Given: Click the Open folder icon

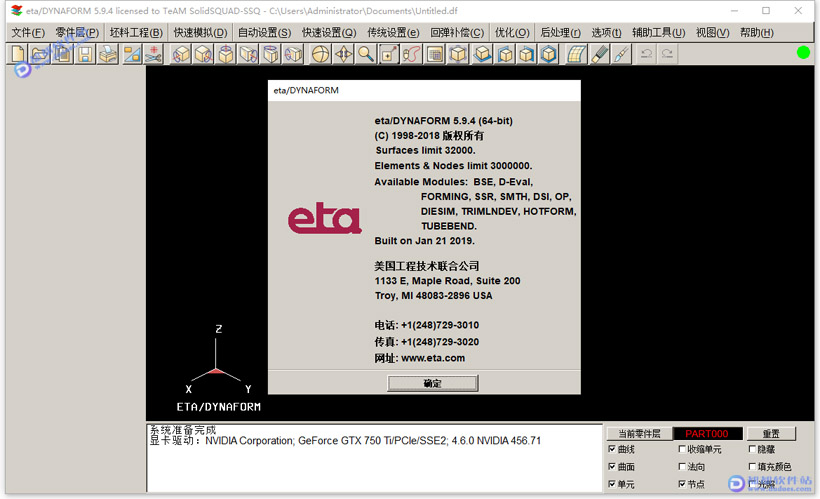Looking at the screenshot, I should (40, 54).
